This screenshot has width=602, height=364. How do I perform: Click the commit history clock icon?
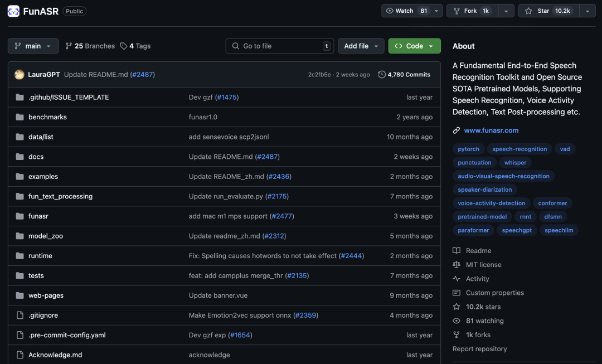click(382, 75)
